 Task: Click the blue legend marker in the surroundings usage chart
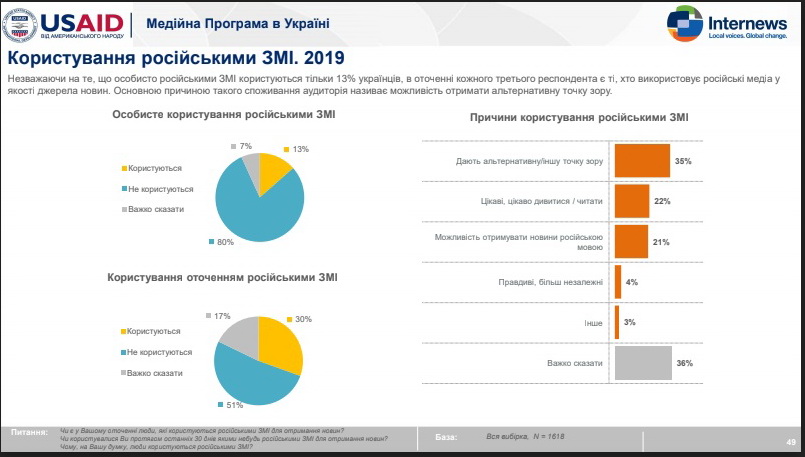click(123, 352)
